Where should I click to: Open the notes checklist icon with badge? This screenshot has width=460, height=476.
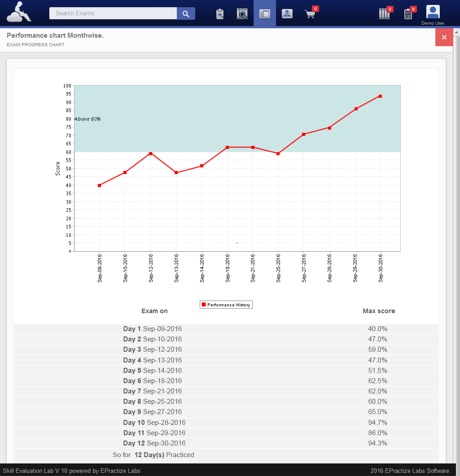click(x=408, y=14)
